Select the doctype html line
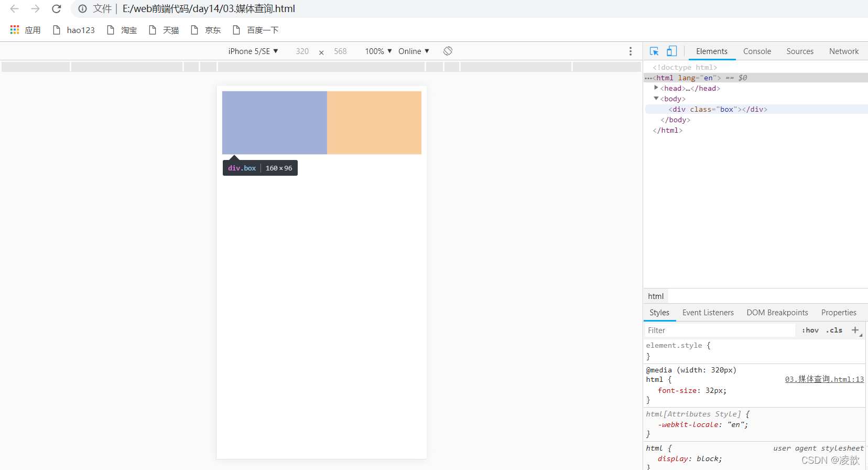Viewport: 868px width, 470px height. [685, 67]
